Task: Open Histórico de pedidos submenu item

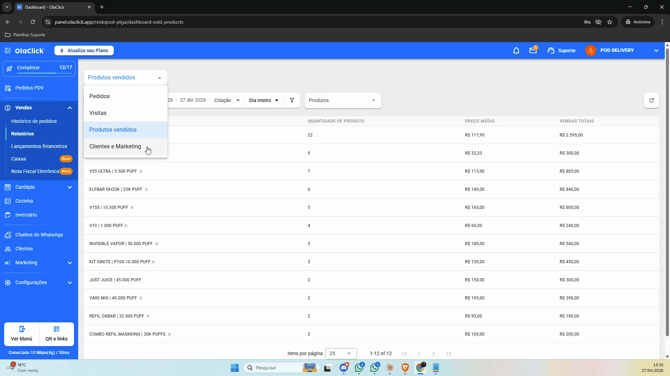Action: point(34,121)
